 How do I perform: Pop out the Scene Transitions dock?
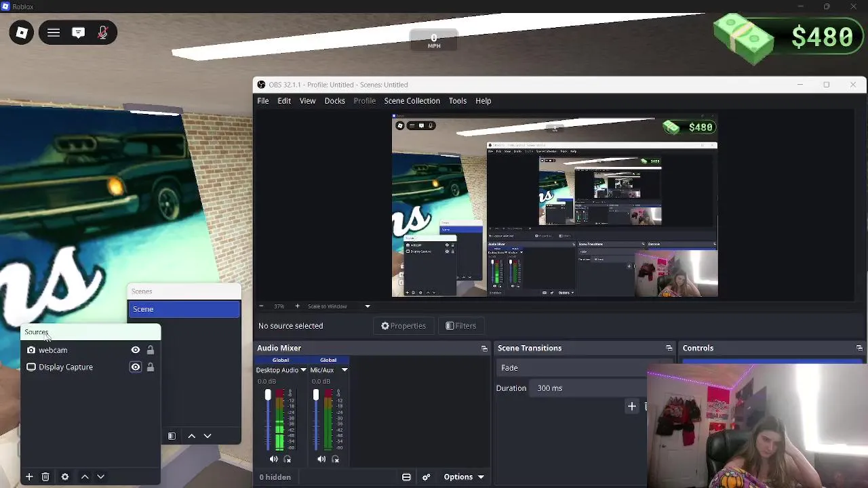point(669,348)
